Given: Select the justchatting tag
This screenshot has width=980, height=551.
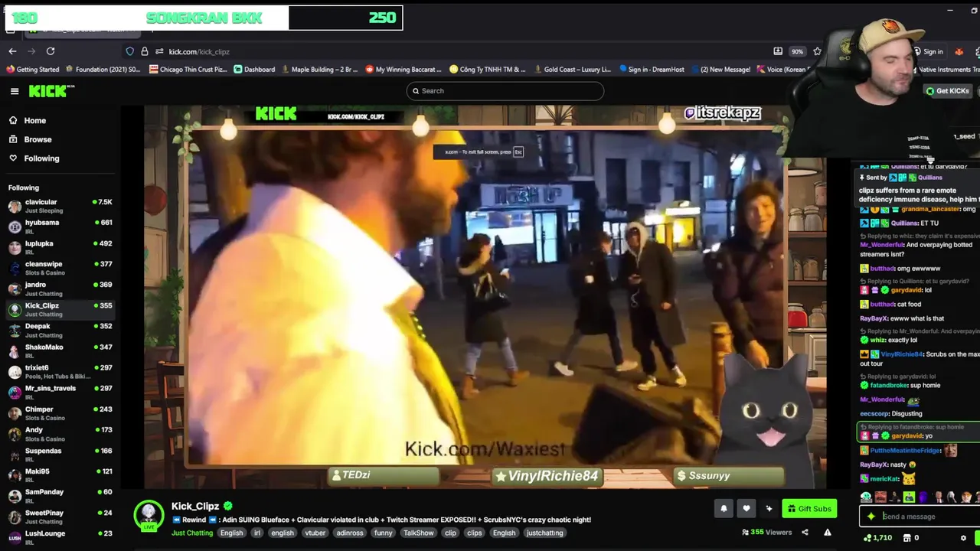Looking at the screenshot, I should pyautogui.click(x=544, y=533).
